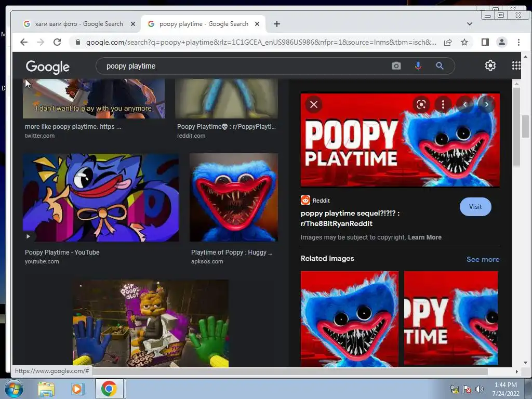Click See more related images
The height and width of the screenshot is (399, 532).
click(483, 259)
